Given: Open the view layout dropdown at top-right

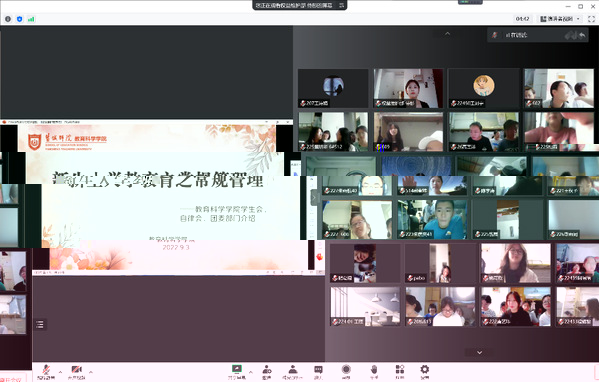Looking at the screenshot, I should pyautogui.click(x=560, y=19).
